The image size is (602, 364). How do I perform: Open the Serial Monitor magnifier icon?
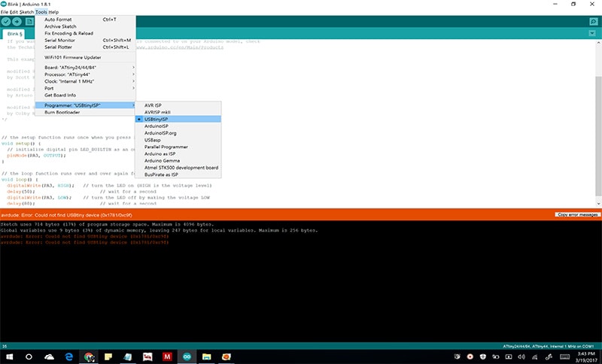click(x=593, y=22)
